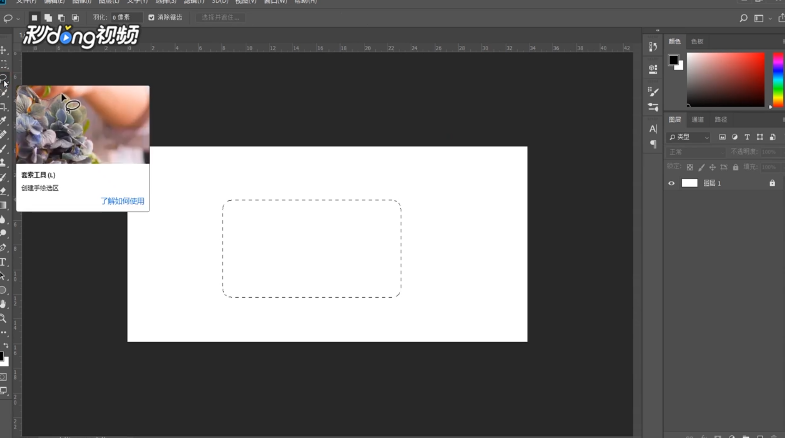This screenshot has height=438, width=785.
Task: Toggle lock image pixels brush icon
Action: pos(701,167)
